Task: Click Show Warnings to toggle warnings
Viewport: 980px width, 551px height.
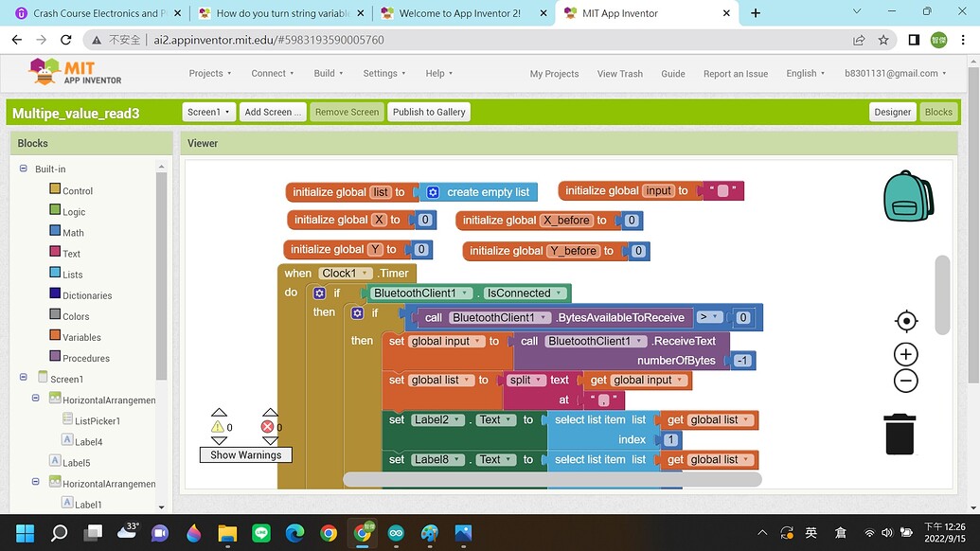Action: 244,454
